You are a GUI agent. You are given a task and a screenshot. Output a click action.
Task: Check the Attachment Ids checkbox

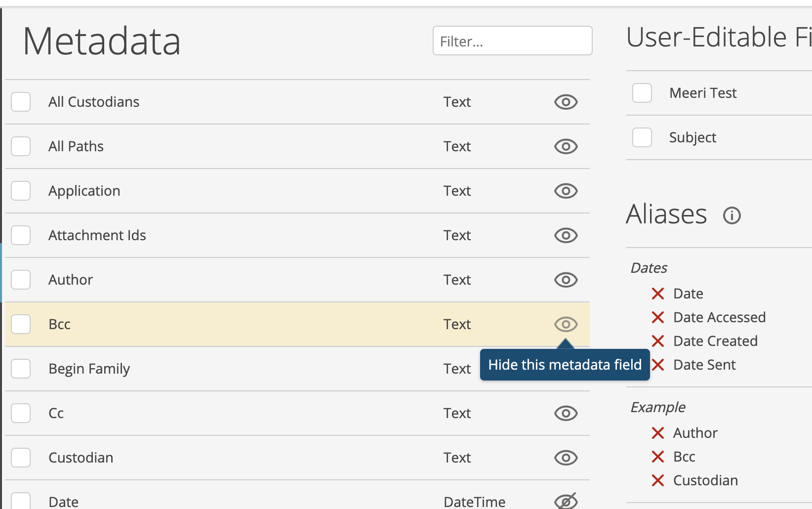(x=21, y=235)
